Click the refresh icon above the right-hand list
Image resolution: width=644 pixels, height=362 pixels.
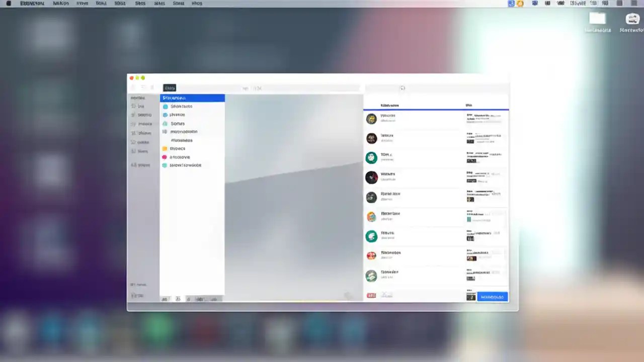coord(403,88)
